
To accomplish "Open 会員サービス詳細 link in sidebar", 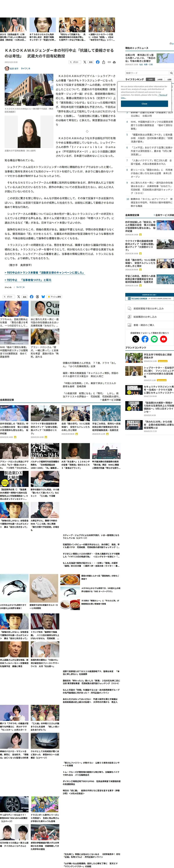I will point(164,215).
